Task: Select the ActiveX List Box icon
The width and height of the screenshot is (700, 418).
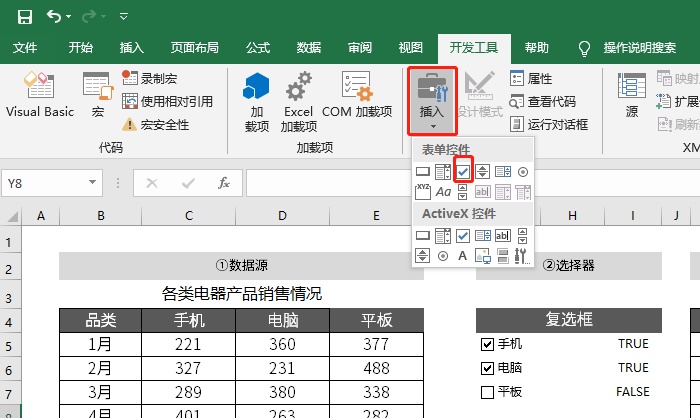Action: (x=483, y=235)
